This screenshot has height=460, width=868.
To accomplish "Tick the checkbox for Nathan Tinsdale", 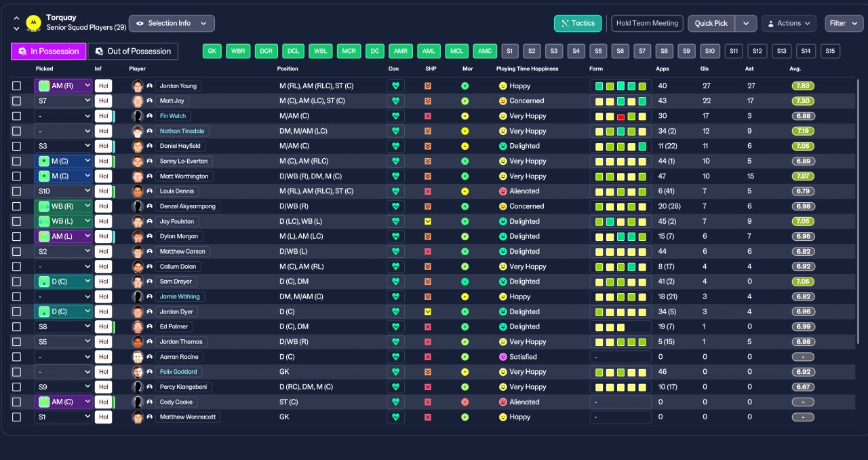I will tap(16, 131).
